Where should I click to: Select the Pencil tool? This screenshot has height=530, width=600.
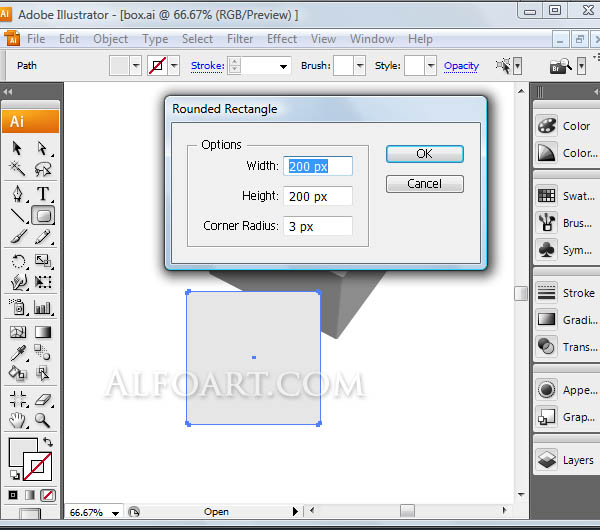[x=43, y=236]
